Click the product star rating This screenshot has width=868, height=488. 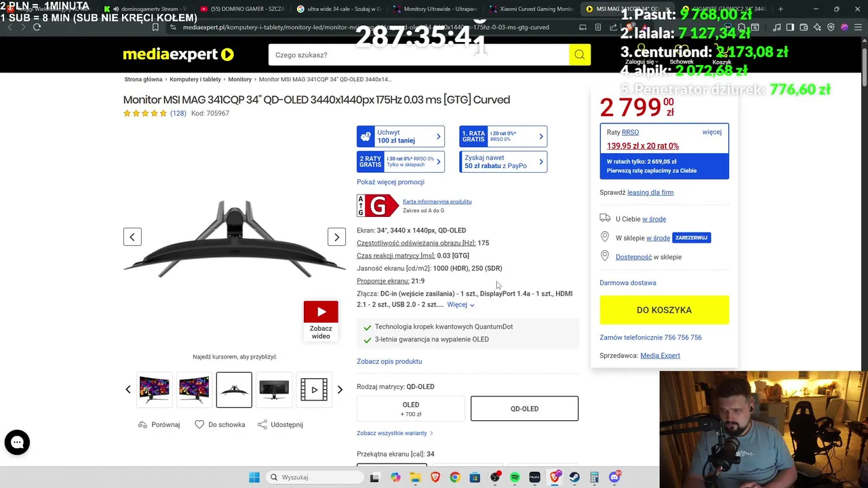(144, 113)
